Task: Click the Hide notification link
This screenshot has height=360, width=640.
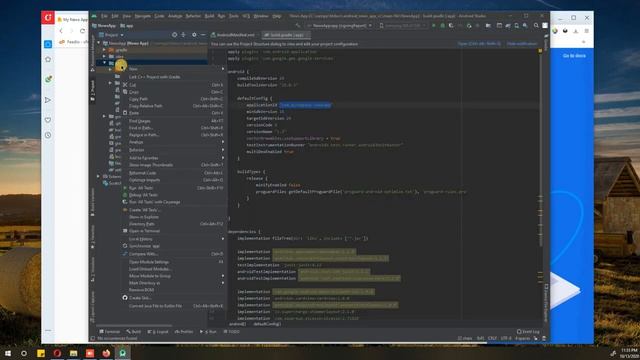Action: [522, 44]
